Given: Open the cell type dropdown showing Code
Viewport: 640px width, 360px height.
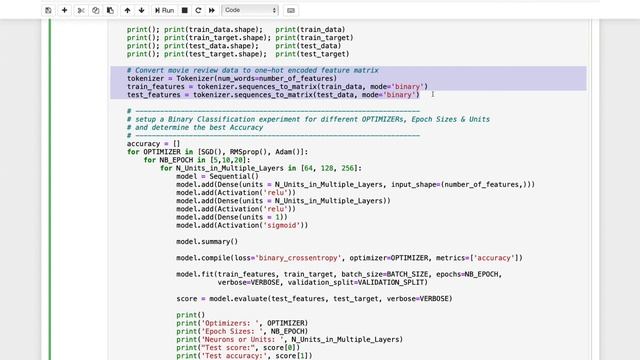Looking at the screenshot, I should [250, 10].
